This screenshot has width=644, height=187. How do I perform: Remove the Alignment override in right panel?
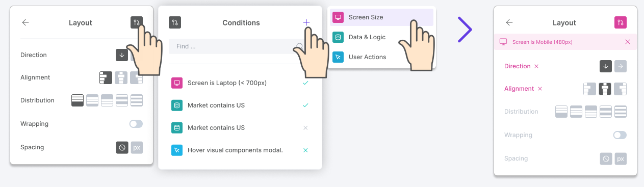tap(540, 89)
